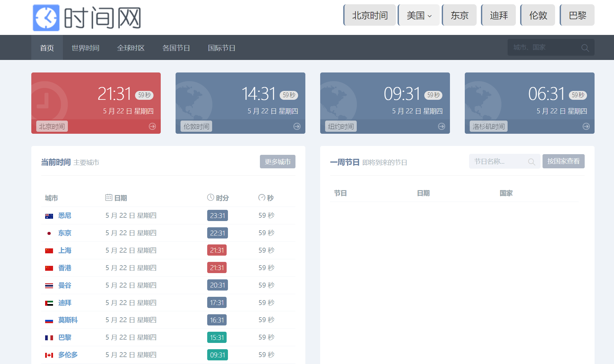Open the 莫斯科 city link
Viewport: 614px width, 364px height.
(68, 320)
